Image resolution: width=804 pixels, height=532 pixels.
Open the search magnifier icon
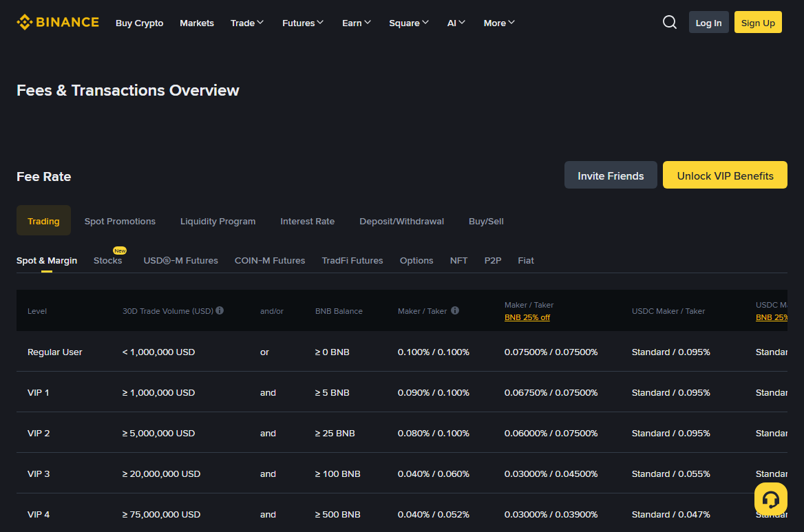point(669,23)
